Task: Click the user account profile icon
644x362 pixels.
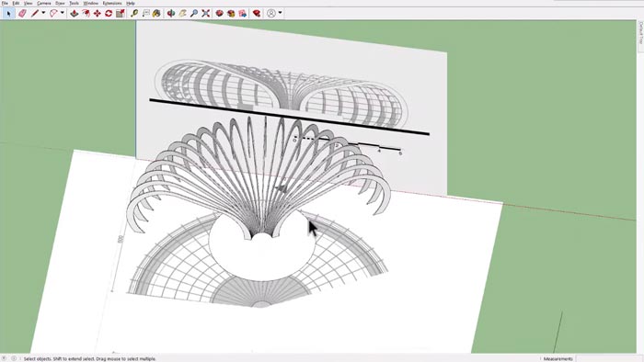Action: coord(271,14)
